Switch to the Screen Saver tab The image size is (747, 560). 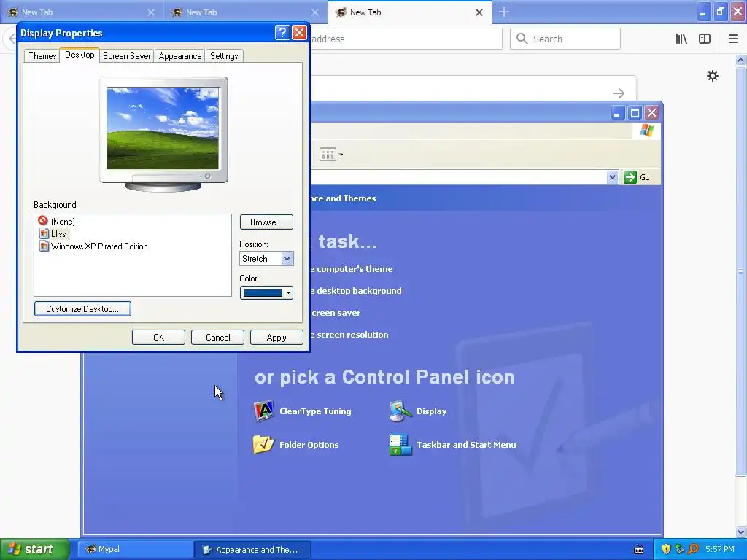pyautogui.click(x=127, y=55)
